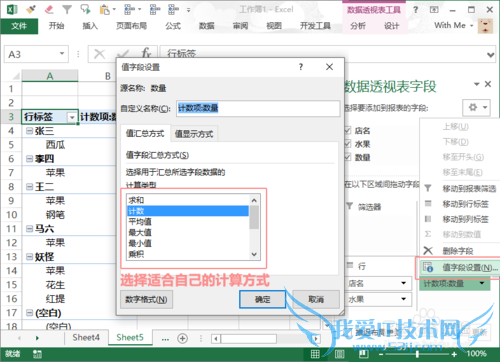The image size is (500, 362).
Task: Click the user avatar picture
Action: tap(485, 26)
